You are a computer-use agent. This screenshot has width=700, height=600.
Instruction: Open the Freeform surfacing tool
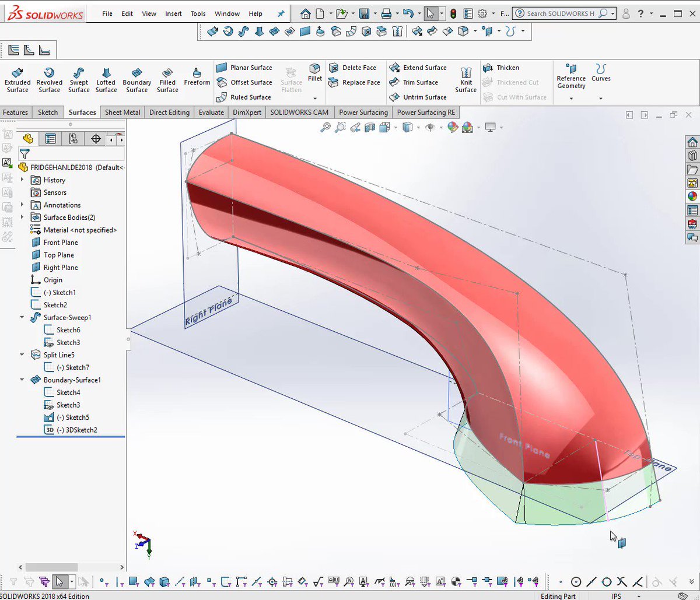[197, 76]
